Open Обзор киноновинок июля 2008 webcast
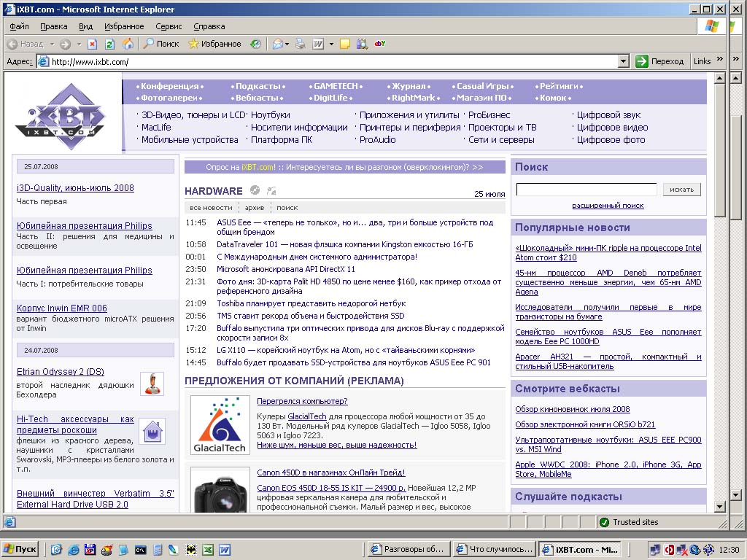The height and width of the screenshot is (560, 747). point(573,409)
